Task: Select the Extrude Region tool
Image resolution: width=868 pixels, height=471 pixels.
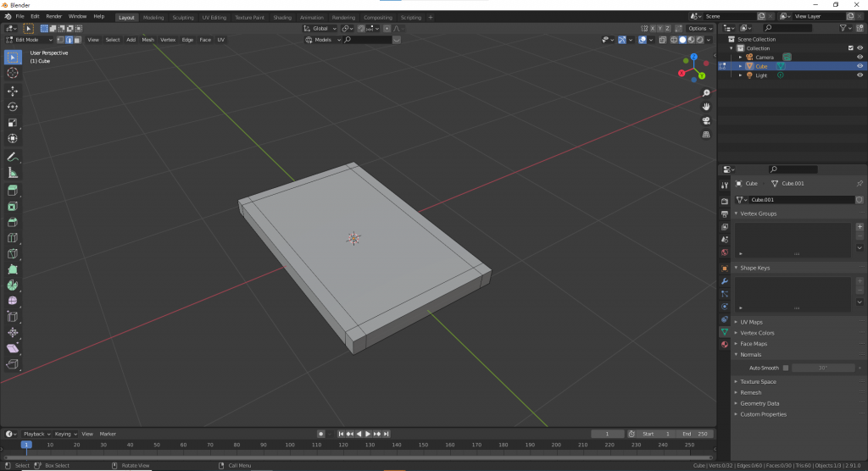Action: (13, 191)
